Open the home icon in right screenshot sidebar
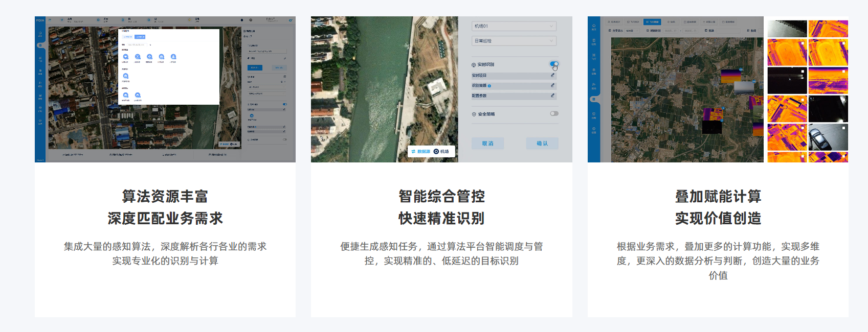The width and height of the screenshot is (868, 332). click(594, 26)
